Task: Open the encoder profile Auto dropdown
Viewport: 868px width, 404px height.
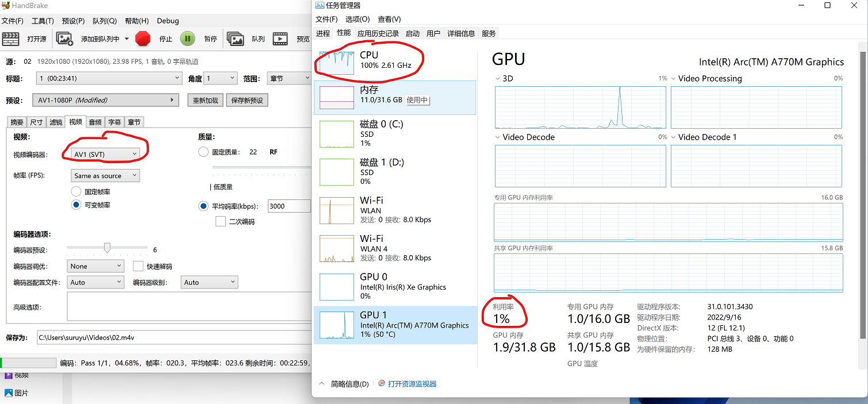Action: click(x=95, y=282)
